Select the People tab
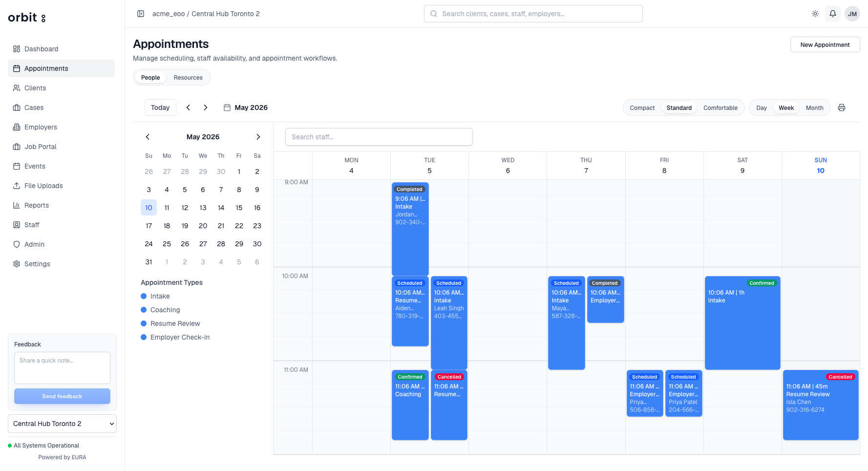868x471 pixels. [150, 77]
